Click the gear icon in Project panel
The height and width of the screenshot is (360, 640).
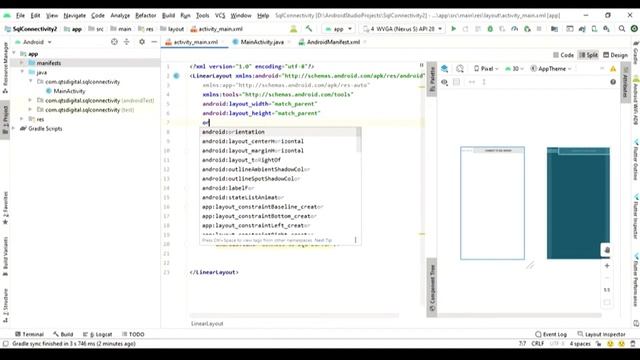[142, 42]
